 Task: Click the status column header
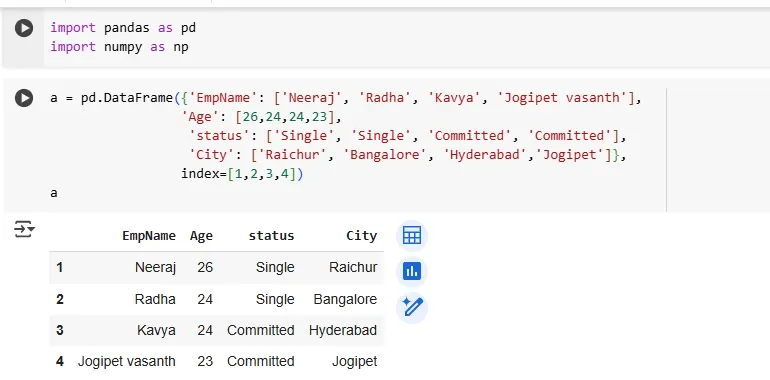tap(272, 236)
